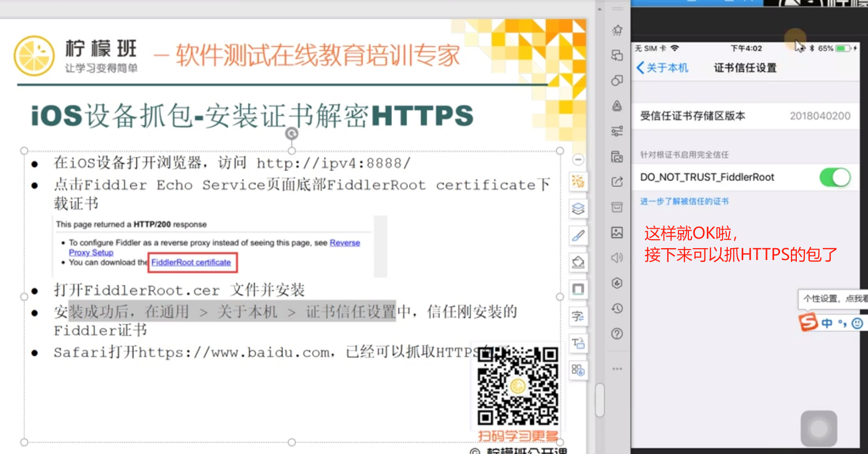Click the speaker audio icon in sidebar
The width and height of the screenshot is (868, 454).
[617, 258]
